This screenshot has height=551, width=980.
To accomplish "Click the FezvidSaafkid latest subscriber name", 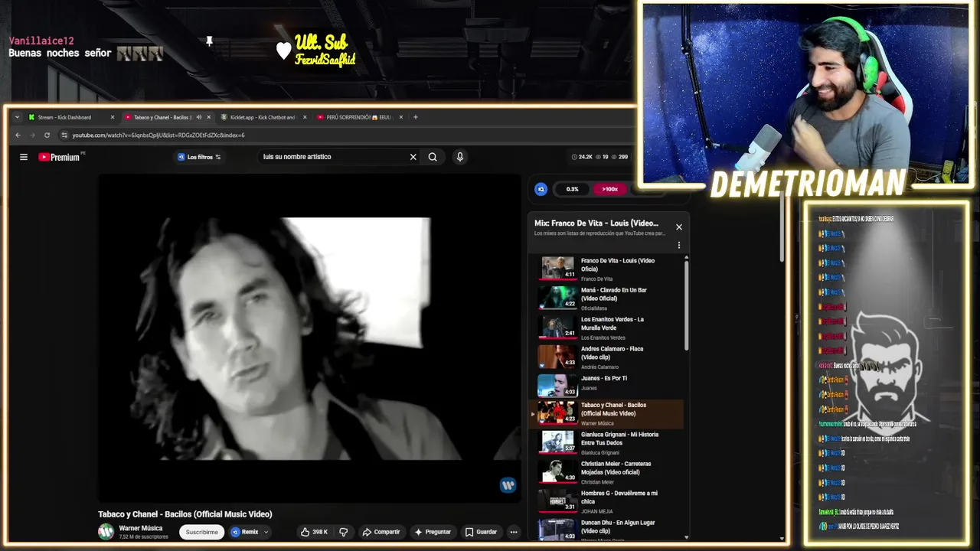I will tap(325, 60).
